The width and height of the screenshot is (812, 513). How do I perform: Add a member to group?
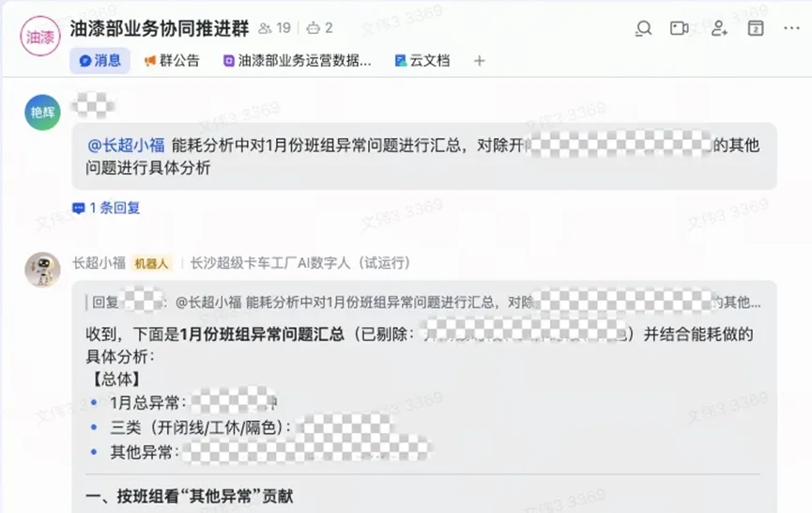[x=719, y=28]
